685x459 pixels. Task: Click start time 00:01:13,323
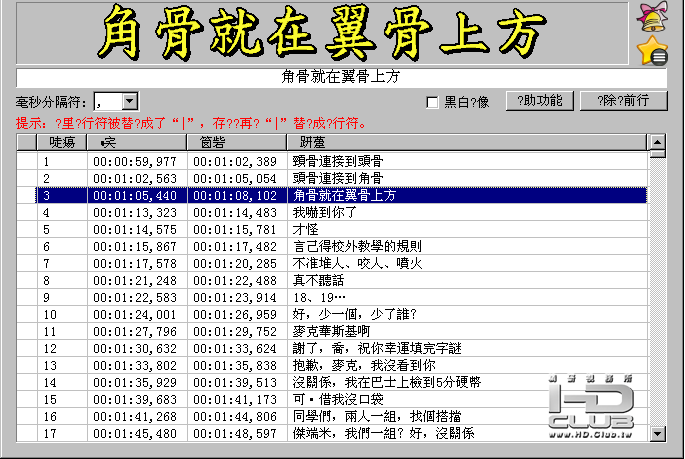135,213
